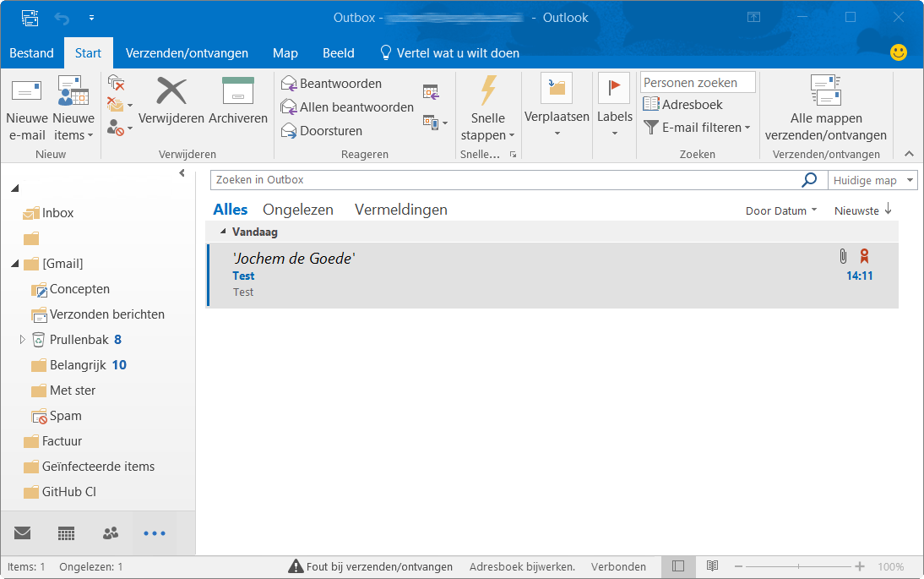Viewport: 924px width, 579px height.
Task: Archive the message with Archiveren
Action: [238, 101]
